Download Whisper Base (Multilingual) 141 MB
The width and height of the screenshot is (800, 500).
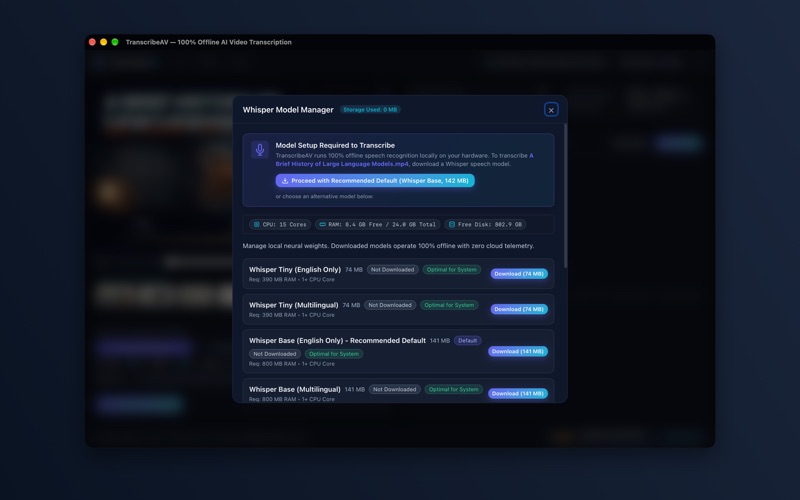518,393
